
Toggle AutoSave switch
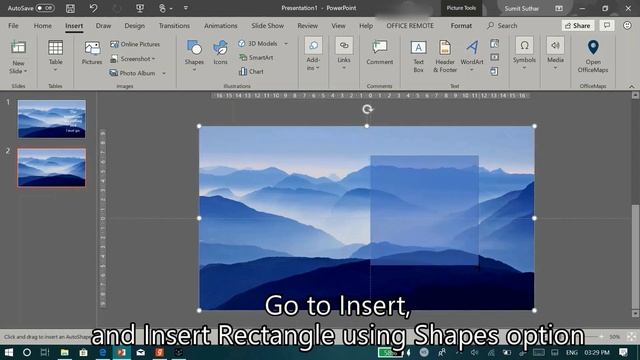coord(44,8)
